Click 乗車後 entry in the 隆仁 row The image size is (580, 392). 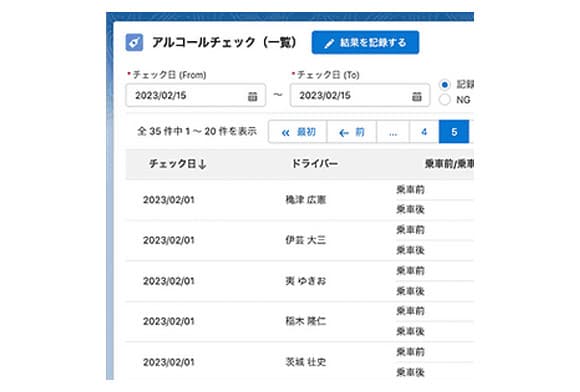(x=410, y=331)
